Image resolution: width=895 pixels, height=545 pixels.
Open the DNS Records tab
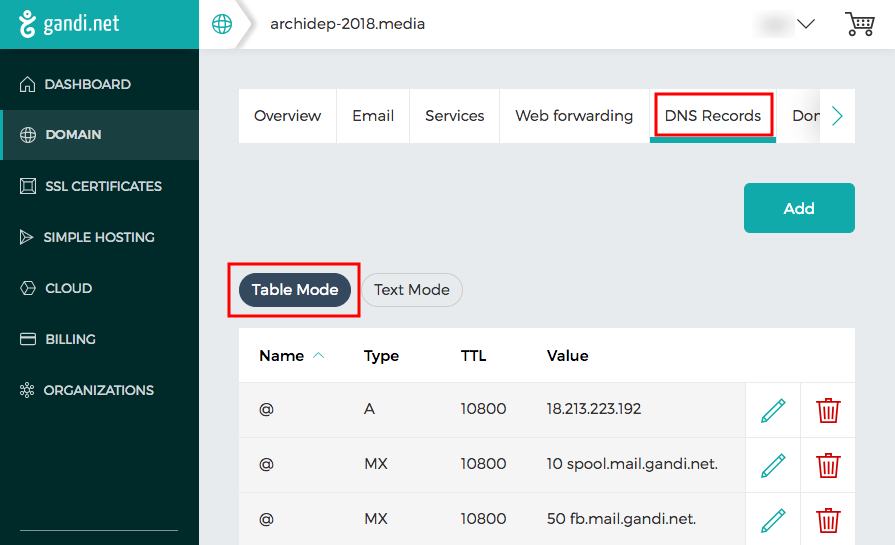(713, 116)
